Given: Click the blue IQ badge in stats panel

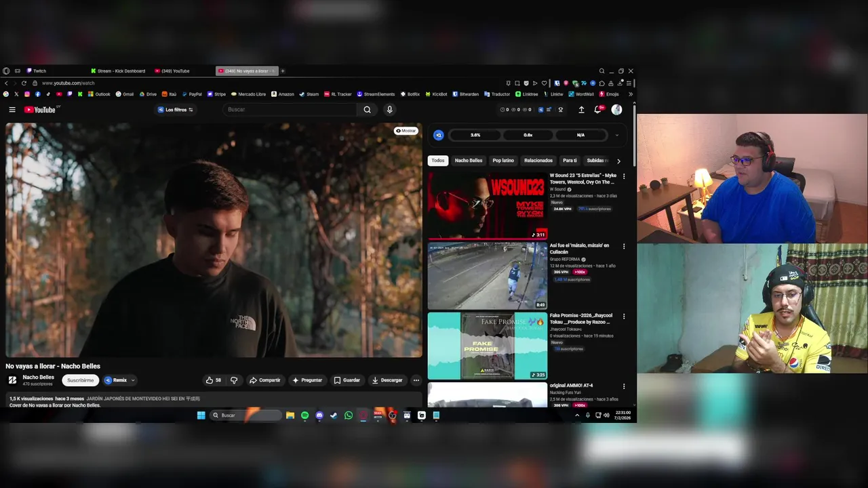Looking at the screenshot, I should point(439,135).
